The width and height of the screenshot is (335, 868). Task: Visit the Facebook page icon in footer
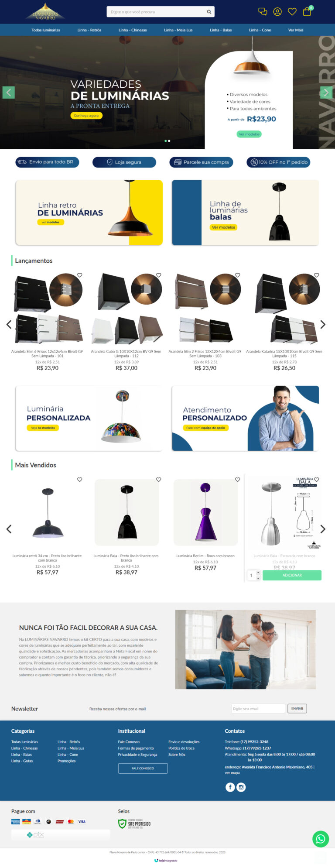coord(230,787)
